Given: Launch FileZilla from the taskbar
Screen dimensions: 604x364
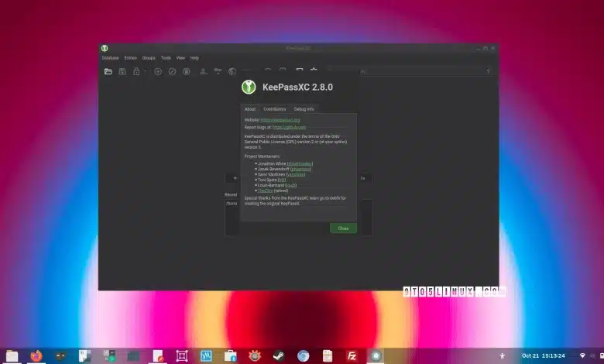Looking at the screenshot, I should click(352, 356).
